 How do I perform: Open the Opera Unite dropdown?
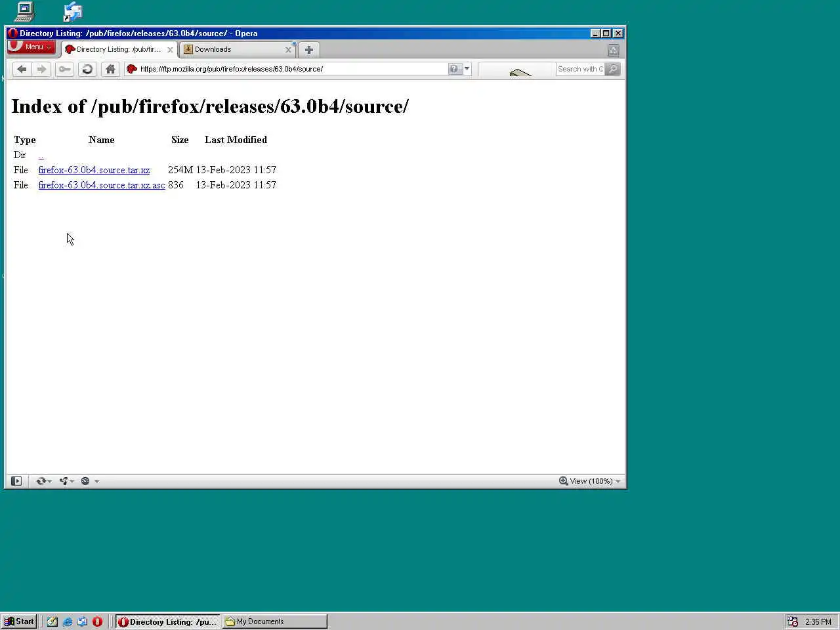[67, 481]
